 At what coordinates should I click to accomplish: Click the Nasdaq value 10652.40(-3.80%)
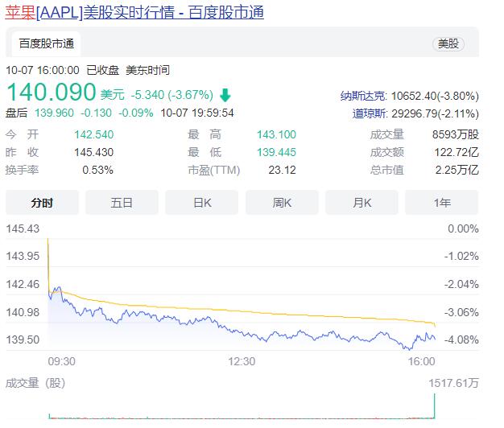435,96
